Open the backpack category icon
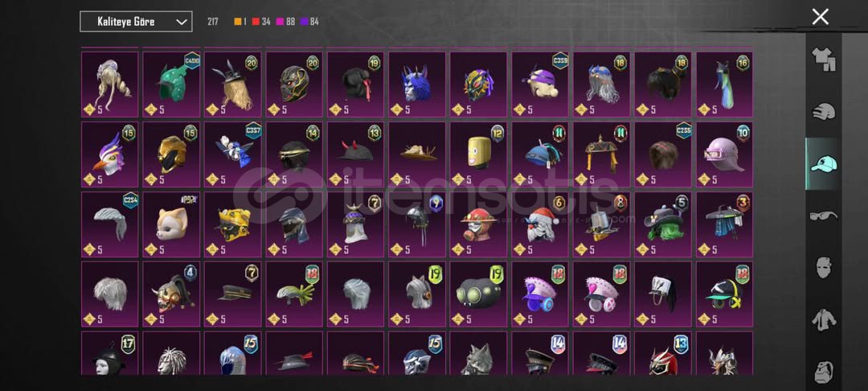The width and height of the screenshot is (868, 391). [x=824, y=371]
